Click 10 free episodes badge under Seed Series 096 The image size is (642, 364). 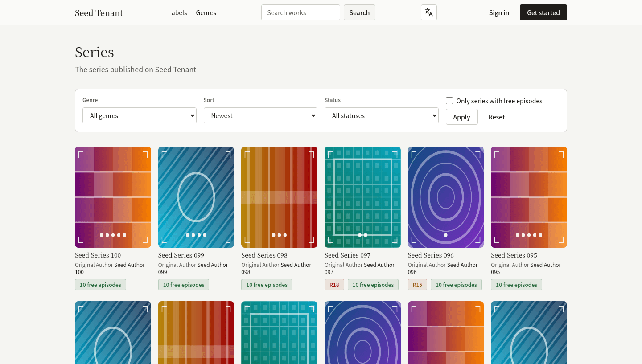456,285
